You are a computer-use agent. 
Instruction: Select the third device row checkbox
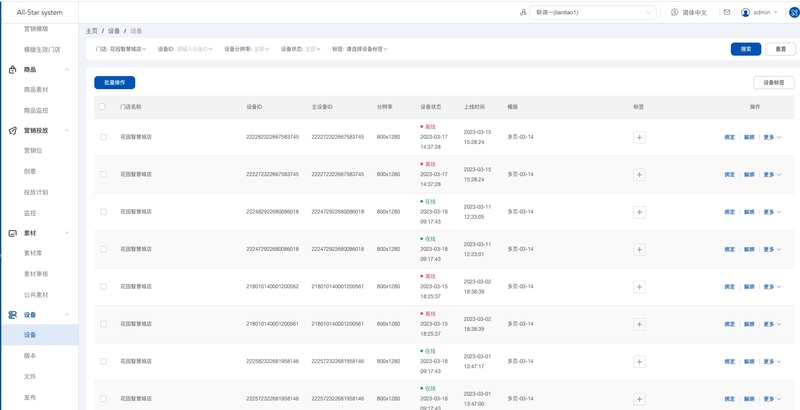(103, 212)
